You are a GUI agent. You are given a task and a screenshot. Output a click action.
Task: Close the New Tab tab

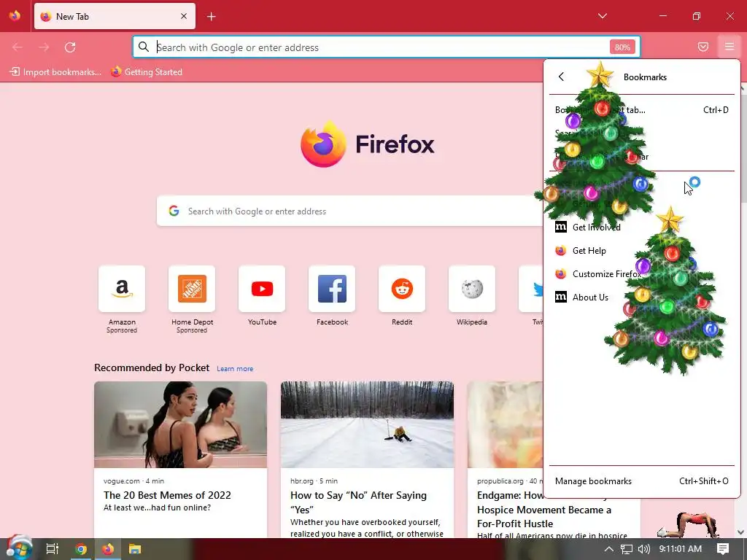tap(184, 16)
